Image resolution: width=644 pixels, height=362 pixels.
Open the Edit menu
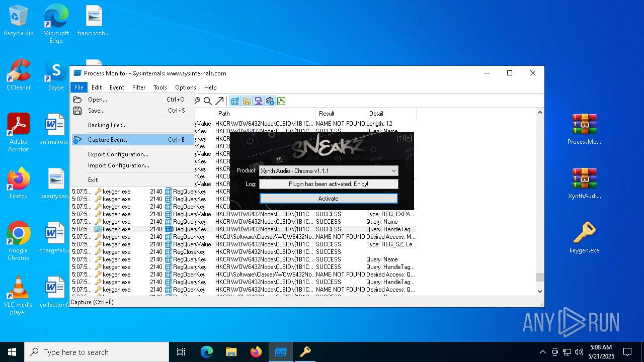97,87
